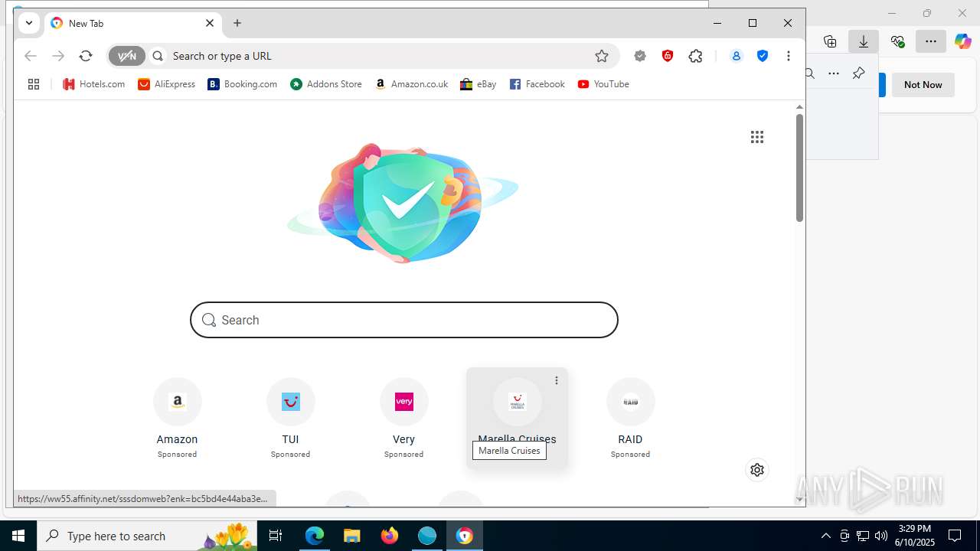Open eBay bookmark

(478, 84)
